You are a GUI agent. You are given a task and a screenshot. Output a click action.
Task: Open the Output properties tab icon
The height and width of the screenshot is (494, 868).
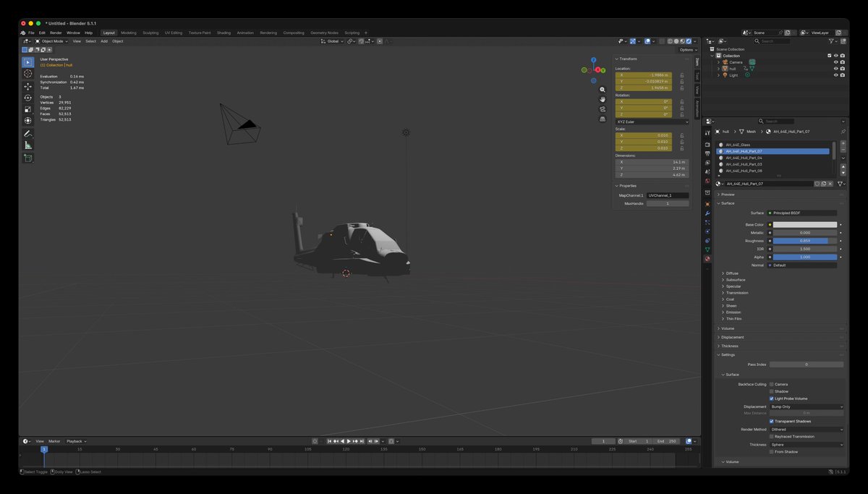click(x=707, y=153)
